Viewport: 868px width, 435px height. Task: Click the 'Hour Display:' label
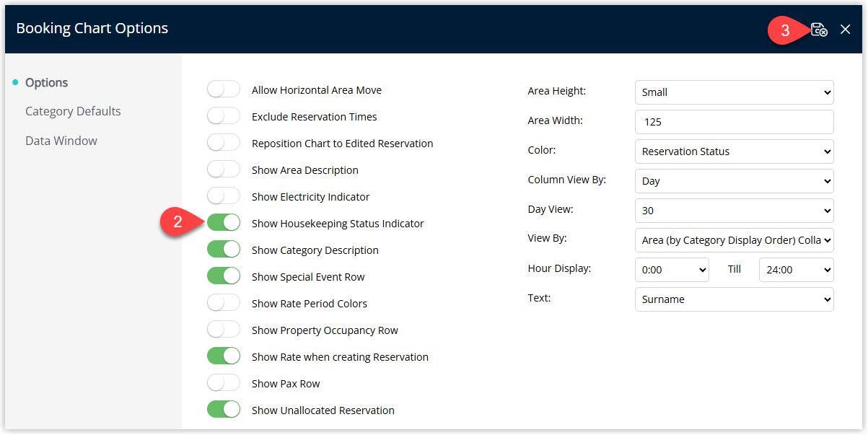coord(560,268)
